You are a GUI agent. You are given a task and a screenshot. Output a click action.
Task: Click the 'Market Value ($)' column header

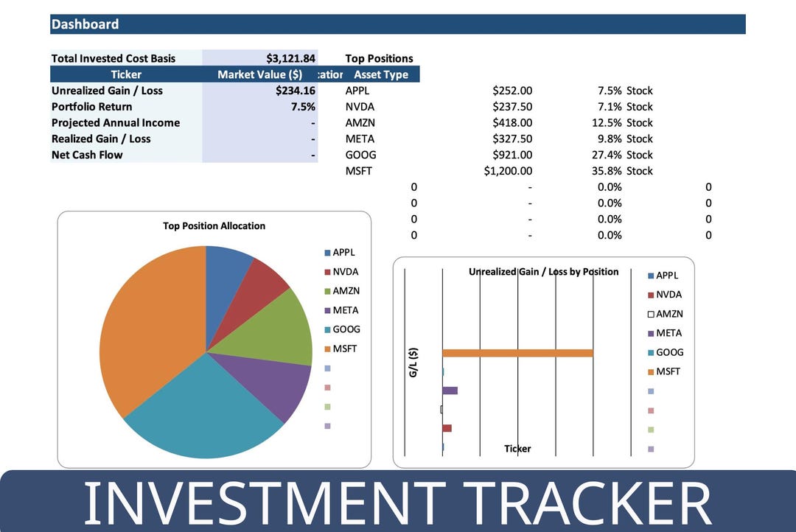[x=260, y=74]
